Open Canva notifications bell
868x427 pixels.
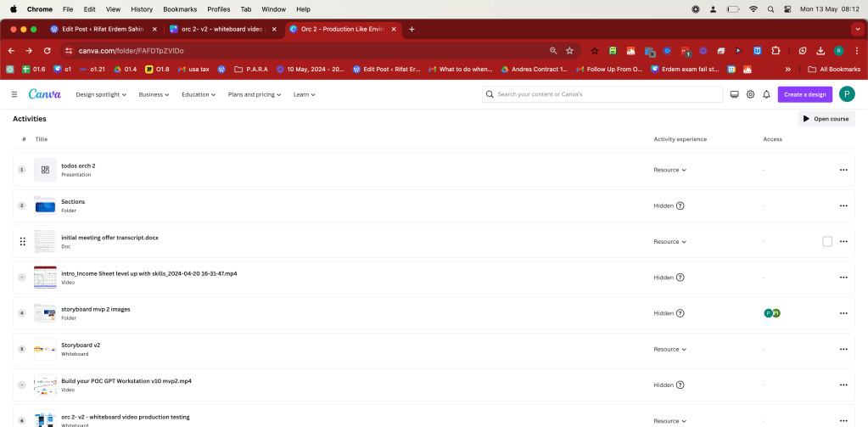point(766,94)
